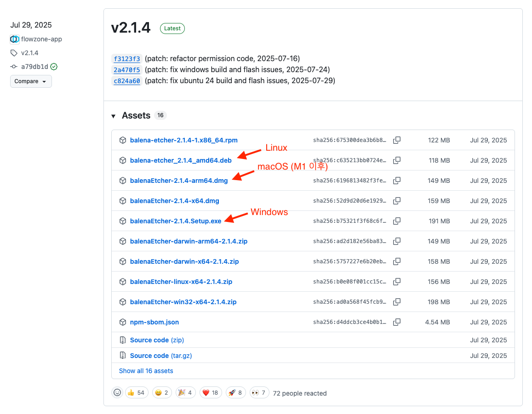Click the package icon beside balena-etcher-2.1.4-1.x86_64.rpm
This screenshot has height=414, width=532.
[x=123, y=140]
